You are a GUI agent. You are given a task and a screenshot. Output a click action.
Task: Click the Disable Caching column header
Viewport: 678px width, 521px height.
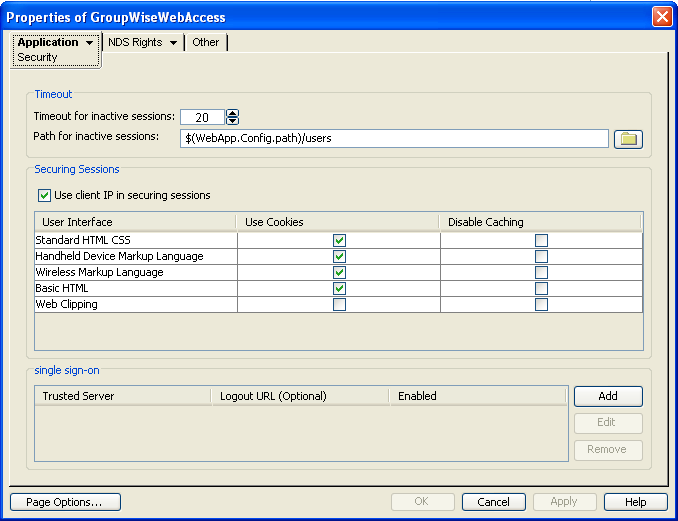(540, 222)
